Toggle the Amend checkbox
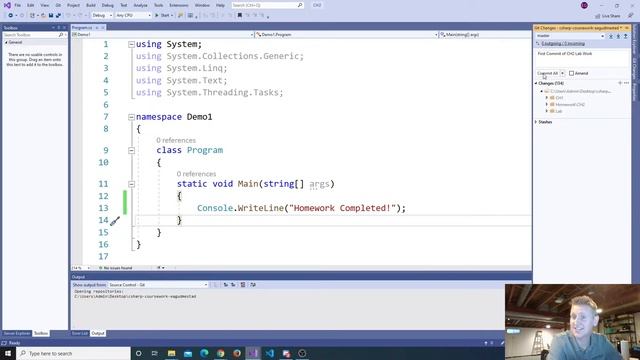The image size is (640, 360). (571, 73)
